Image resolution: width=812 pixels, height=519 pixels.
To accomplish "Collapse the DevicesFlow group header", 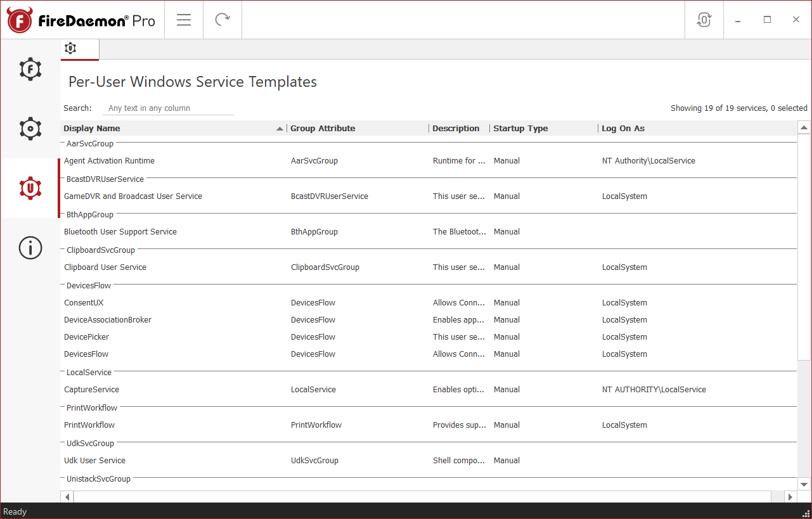I will [89, 286].
